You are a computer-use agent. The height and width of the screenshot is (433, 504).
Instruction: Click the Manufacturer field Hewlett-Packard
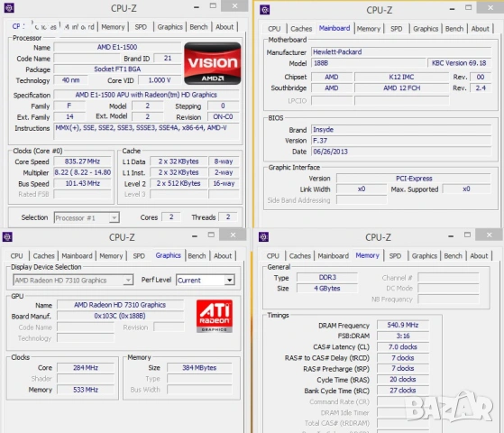tap(401, 52)
